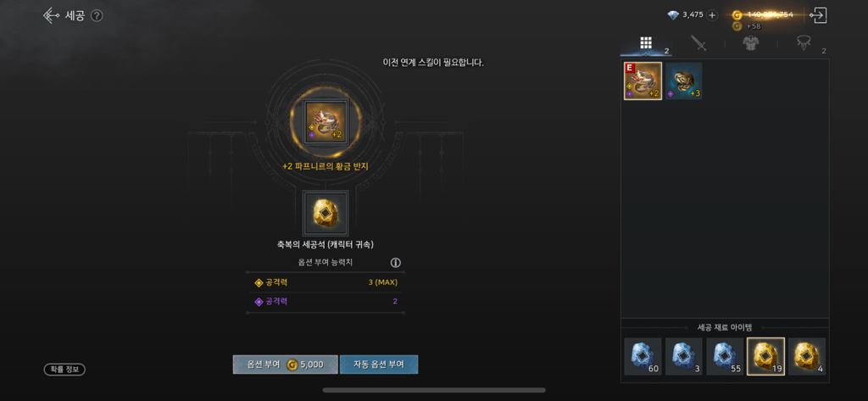This screenshot has width=868, height=401.
Task: Open the help question mark next to 세공
Action: tap(97, 15)
